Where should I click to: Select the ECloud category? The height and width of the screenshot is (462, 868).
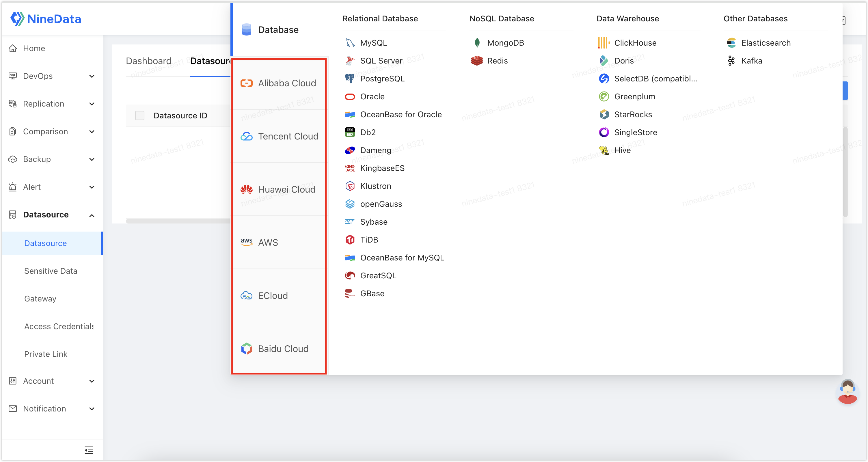tap(280, 295)
